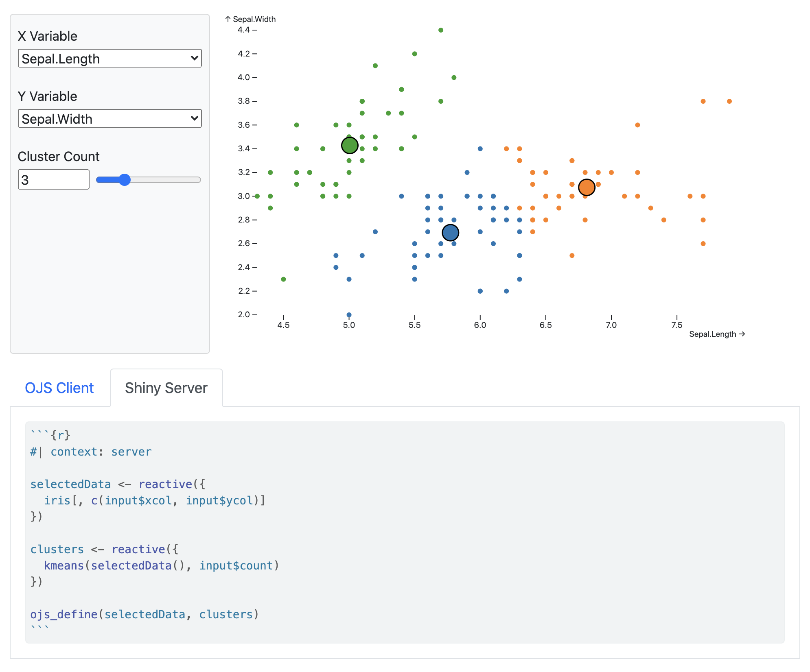Click the lowest blue point at 2.0

pyautogui.click(x=349, y=315)
